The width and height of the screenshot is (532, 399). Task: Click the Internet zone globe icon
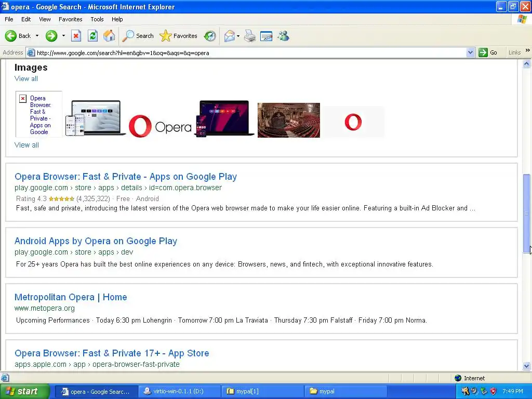click(458, 378)
